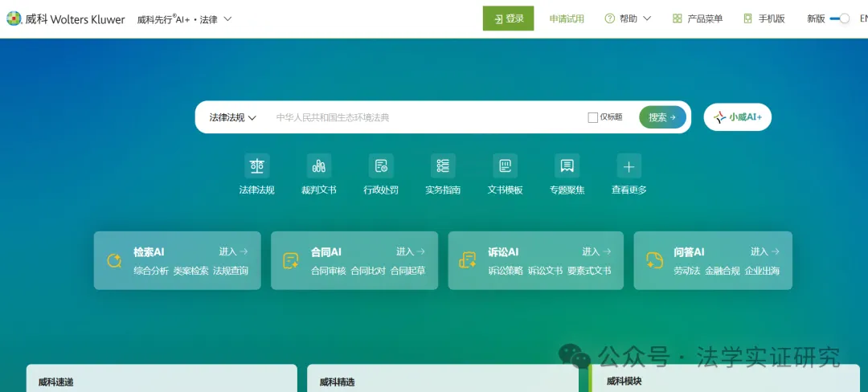Enter 合同AI via 进入 arrow
Image resolution: width=868 pixels, height=392 pixels.
click(410, 251)
